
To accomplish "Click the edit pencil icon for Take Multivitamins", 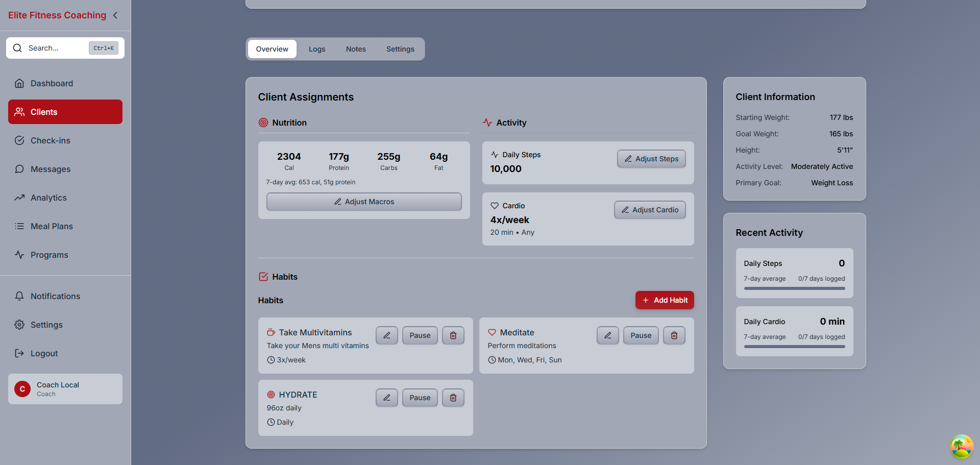I will [386, 335].
